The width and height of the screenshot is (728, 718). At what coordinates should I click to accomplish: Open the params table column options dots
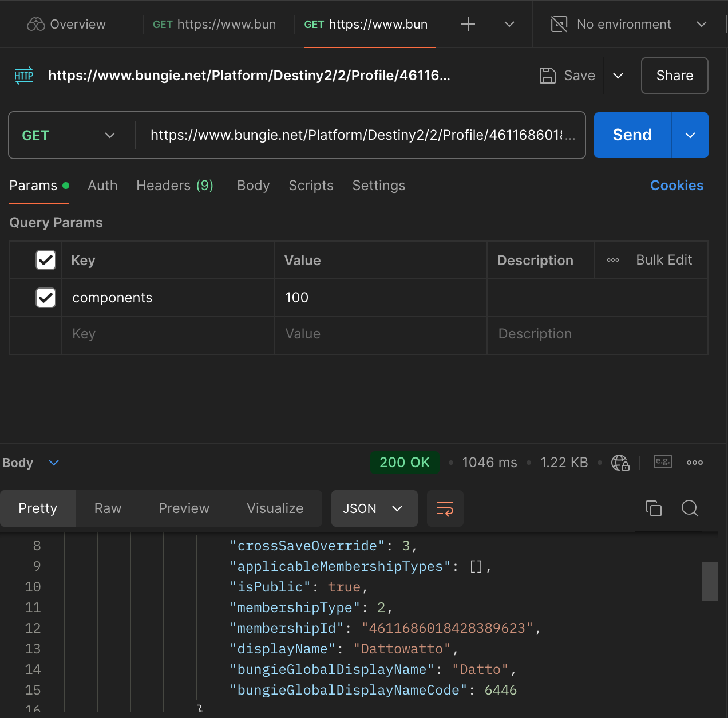coord(613,260)
